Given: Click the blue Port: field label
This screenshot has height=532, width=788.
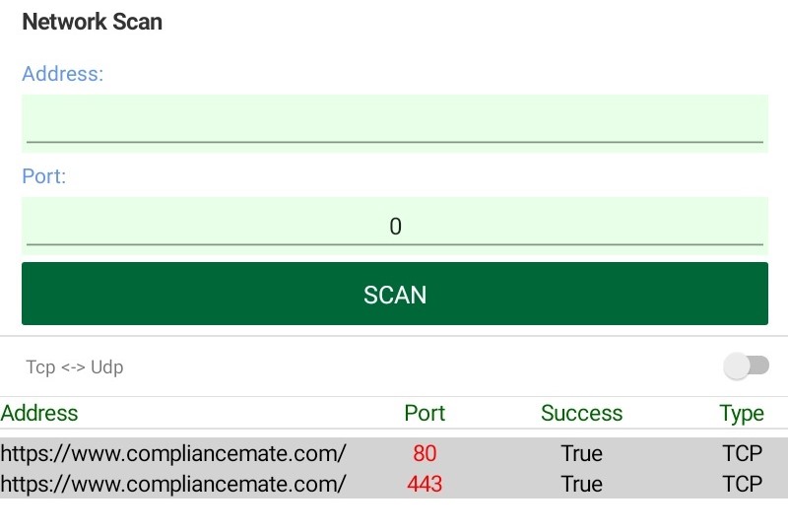Looking at the screenshot, I should click(x=43, y=177).
